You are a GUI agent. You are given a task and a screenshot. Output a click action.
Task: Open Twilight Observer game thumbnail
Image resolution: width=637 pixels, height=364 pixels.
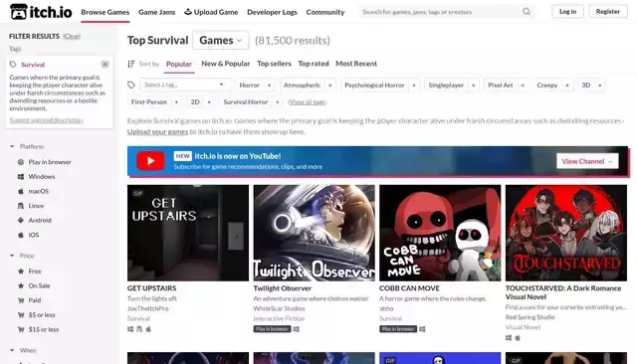point(315,233)
